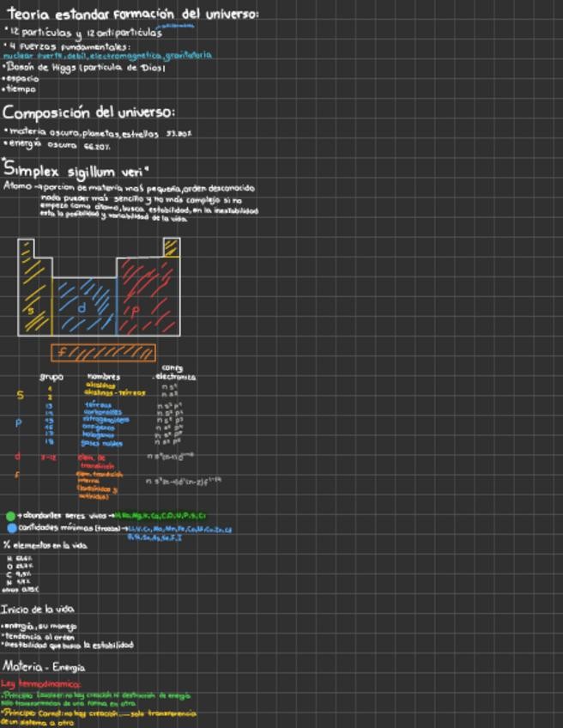563x728 pixels.
Task: Click the percentage row for "O"
Action: (19, 567)
